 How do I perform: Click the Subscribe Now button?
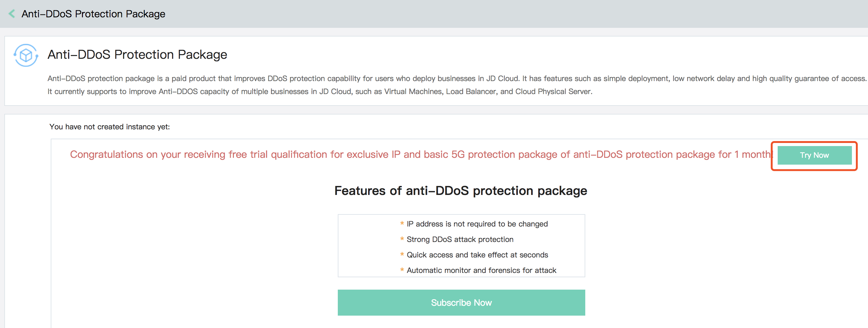[x=461, y=302]
